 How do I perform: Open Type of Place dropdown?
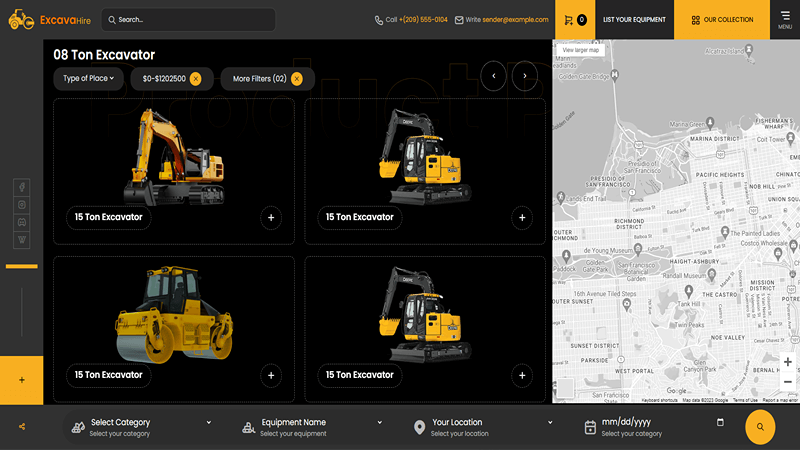pyautogui.click(x=88, y=79)
